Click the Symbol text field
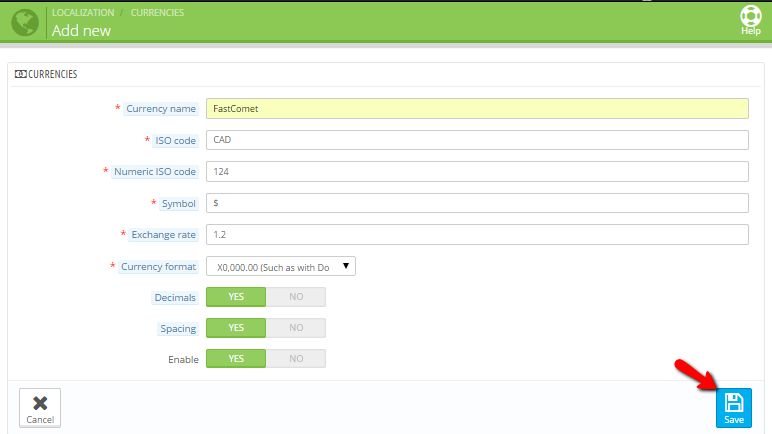 pyautogui.click(x=477, y=203)
